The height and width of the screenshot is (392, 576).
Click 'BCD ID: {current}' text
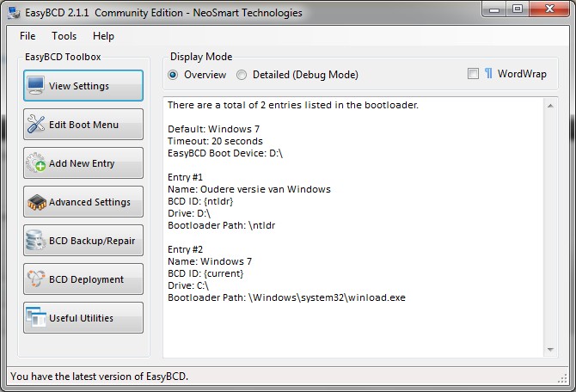tap(205, 273)
